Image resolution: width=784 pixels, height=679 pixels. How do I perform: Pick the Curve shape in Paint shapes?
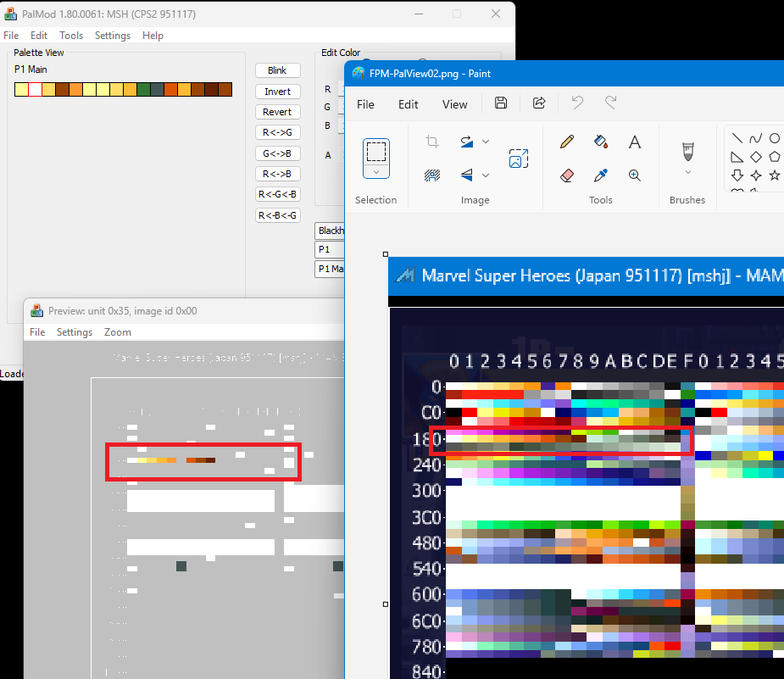755,138
